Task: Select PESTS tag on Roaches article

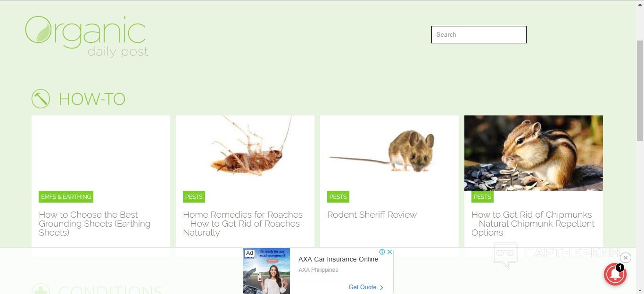Action: [194, 196]
